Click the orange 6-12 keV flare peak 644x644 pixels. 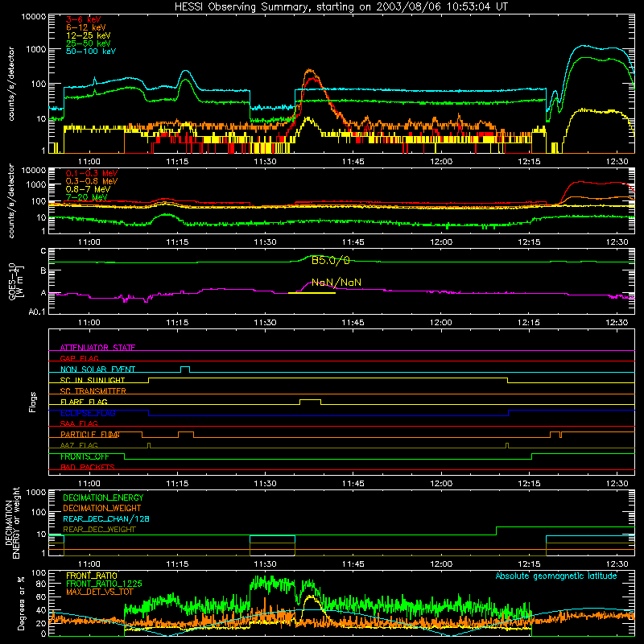tap(310, 71)
